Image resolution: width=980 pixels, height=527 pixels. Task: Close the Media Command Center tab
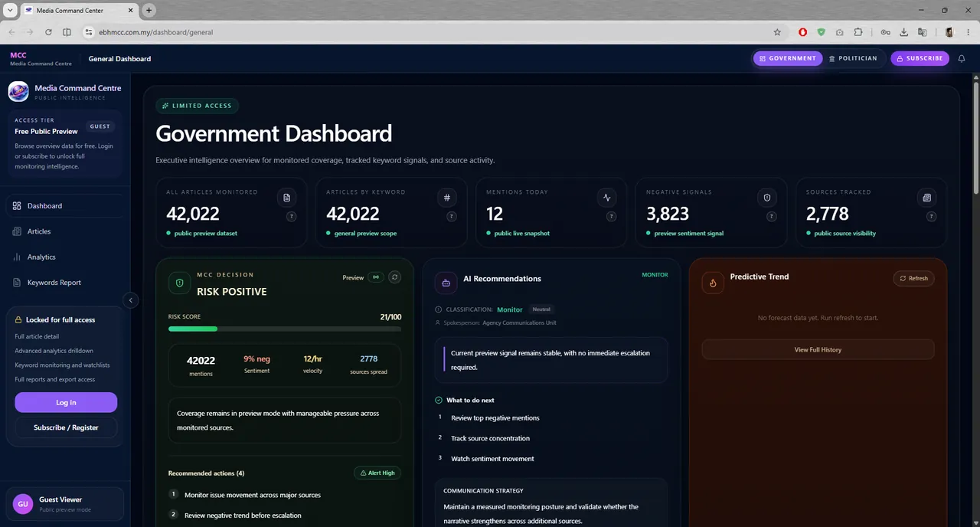pos(130,11)
